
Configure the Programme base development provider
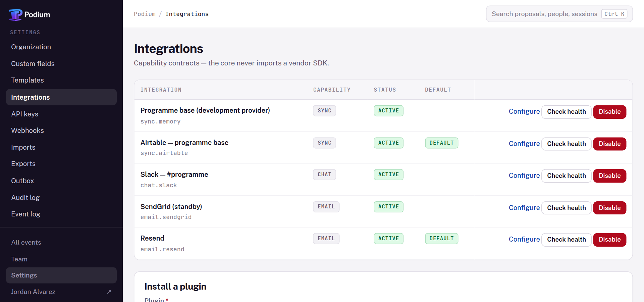[524, 112]
